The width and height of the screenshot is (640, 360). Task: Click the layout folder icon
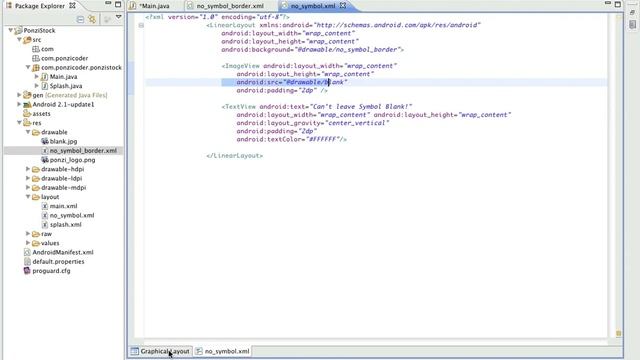click(36, 197)
